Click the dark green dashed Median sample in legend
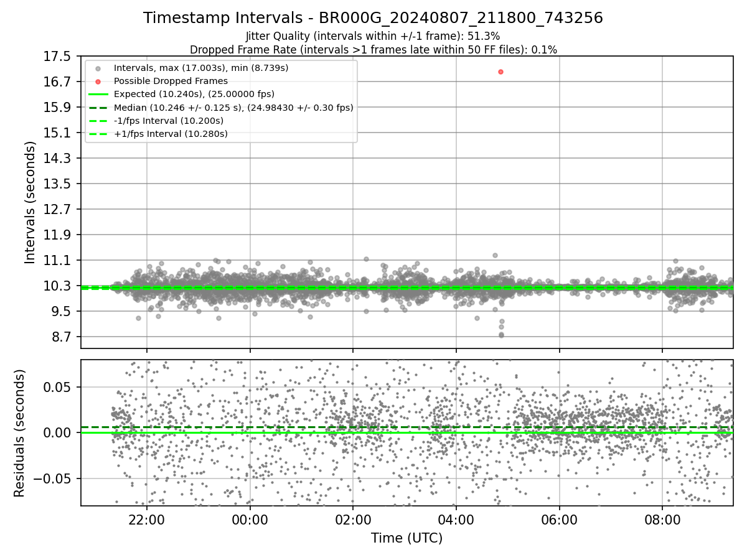 pyautogui.click(x=98, y=108)
